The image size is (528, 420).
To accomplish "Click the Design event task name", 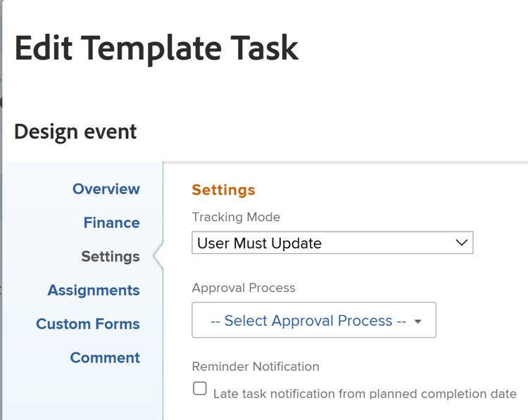I will (75, 131).
